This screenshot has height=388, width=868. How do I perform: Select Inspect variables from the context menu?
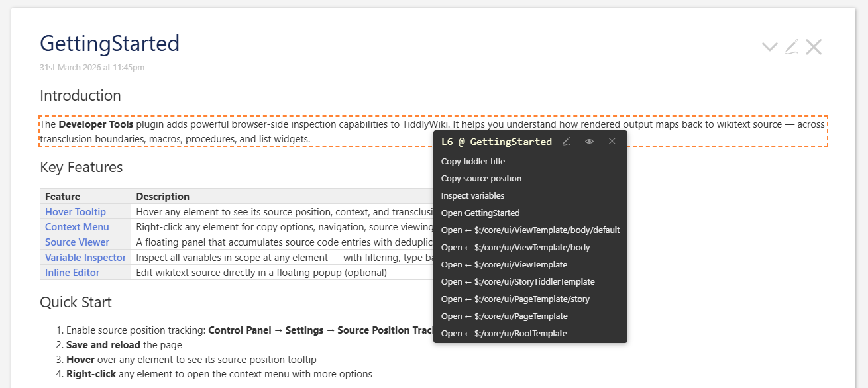point(472,196)
